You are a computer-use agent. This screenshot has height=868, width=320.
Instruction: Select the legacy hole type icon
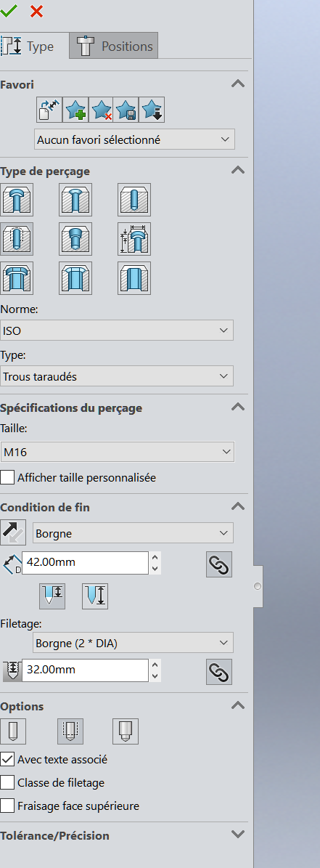coord(134,238)
